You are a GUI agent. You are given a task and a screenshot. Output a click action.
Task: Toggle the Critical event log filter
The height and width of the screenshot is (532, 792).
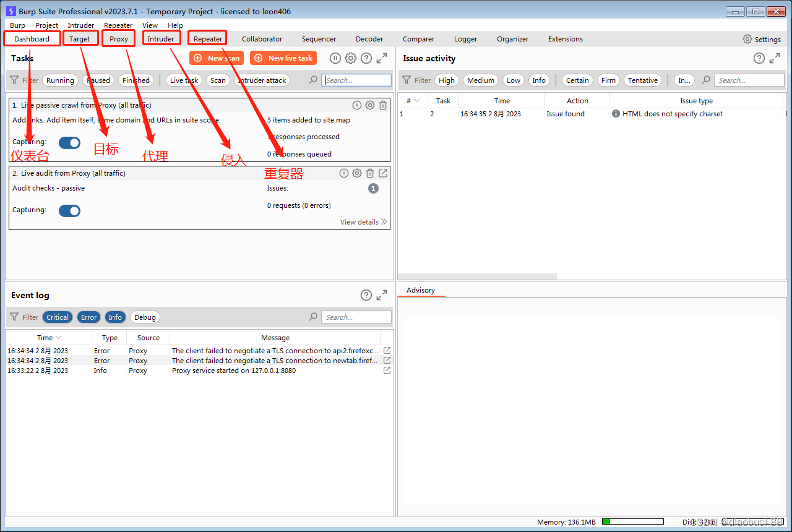(x=58, y=317)
